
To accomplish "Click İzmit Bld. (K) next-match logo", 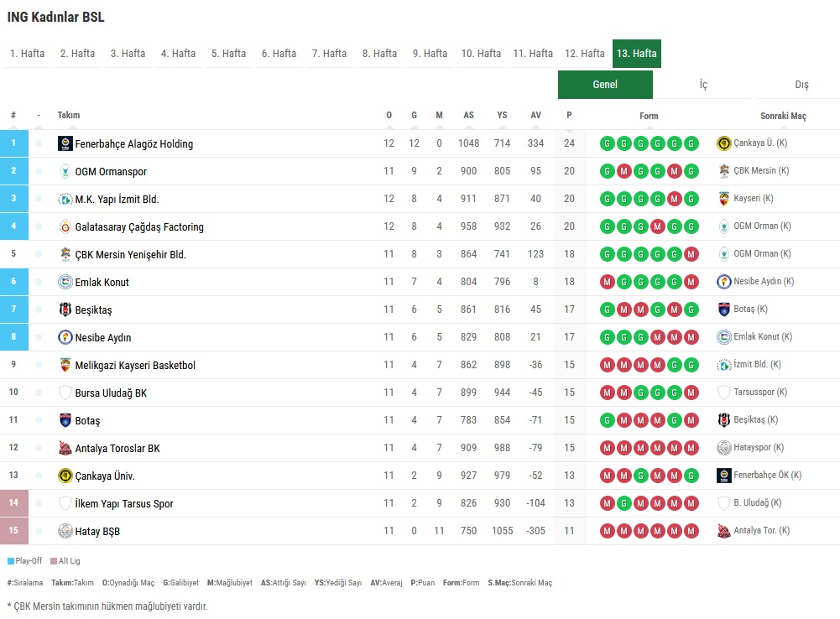I will [x=723, y=365].
